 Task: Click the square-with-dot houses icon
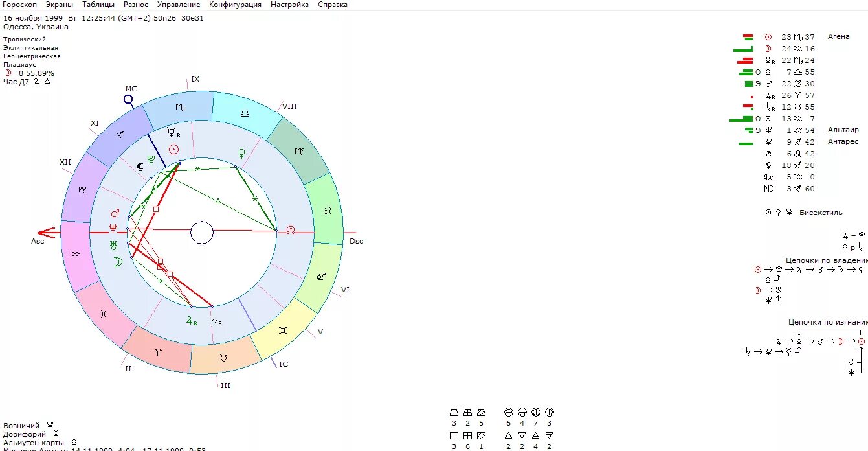[x=454, y=435]
